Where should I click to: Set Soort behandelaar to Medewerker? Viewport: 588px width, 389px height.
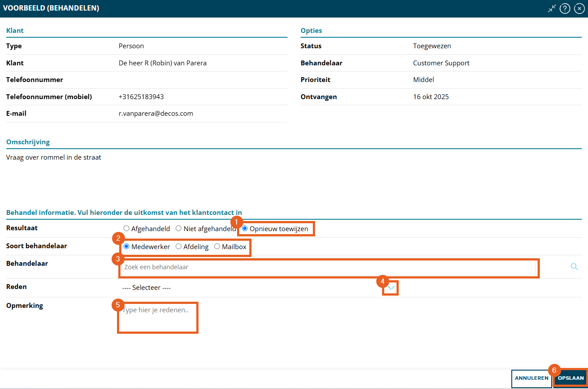[127, 247]
